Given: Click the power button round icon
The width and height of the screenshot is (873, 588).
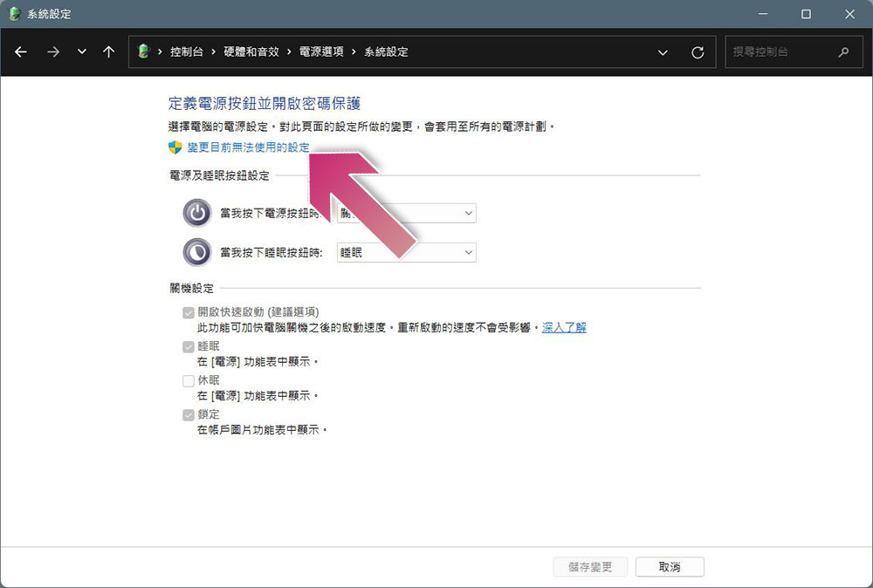Looking at the screenshot, I should point(197,213).
